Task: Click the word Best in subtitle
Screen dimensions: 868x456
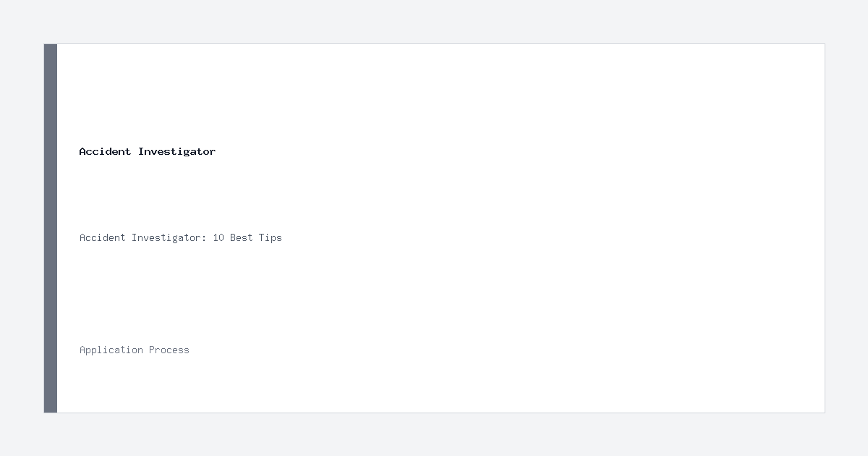Action: click(x=242, y=237)
